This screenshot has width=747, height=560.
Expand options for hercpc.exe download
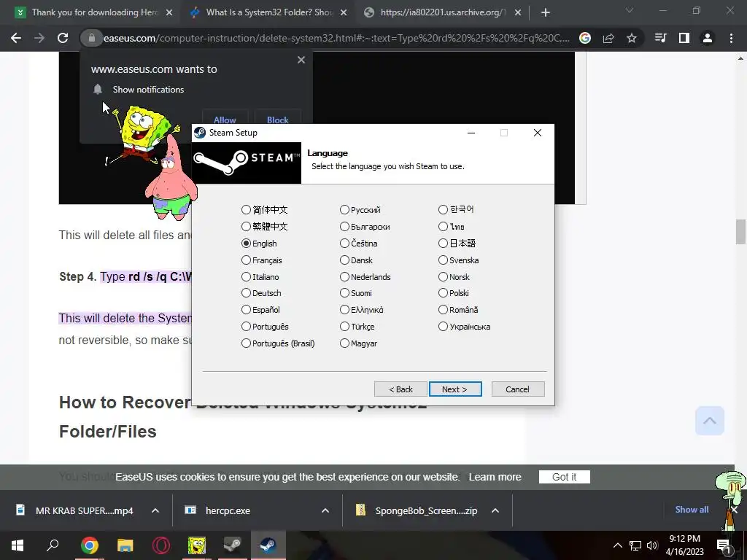325,510
